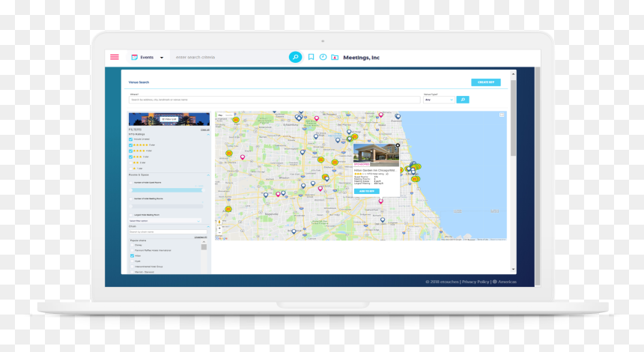Click the yellow hotel marker near Elgin

236,120
